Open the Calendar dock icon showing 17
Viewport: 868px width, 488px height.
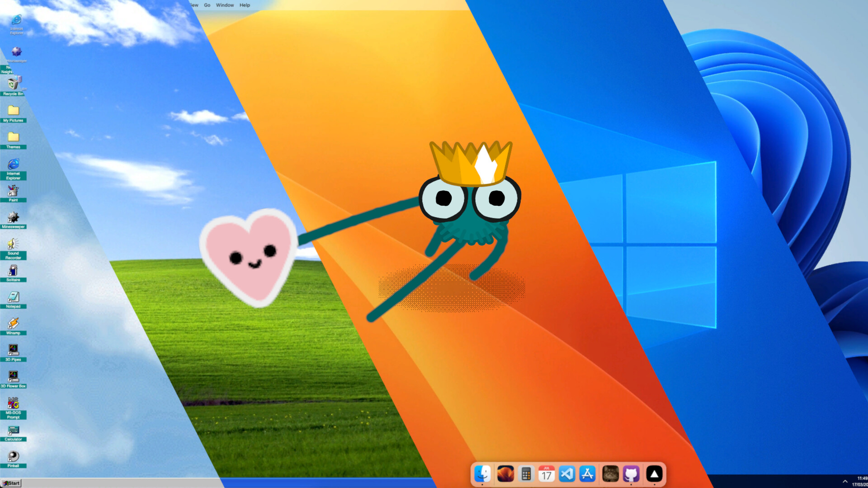[x=546, y=474]
